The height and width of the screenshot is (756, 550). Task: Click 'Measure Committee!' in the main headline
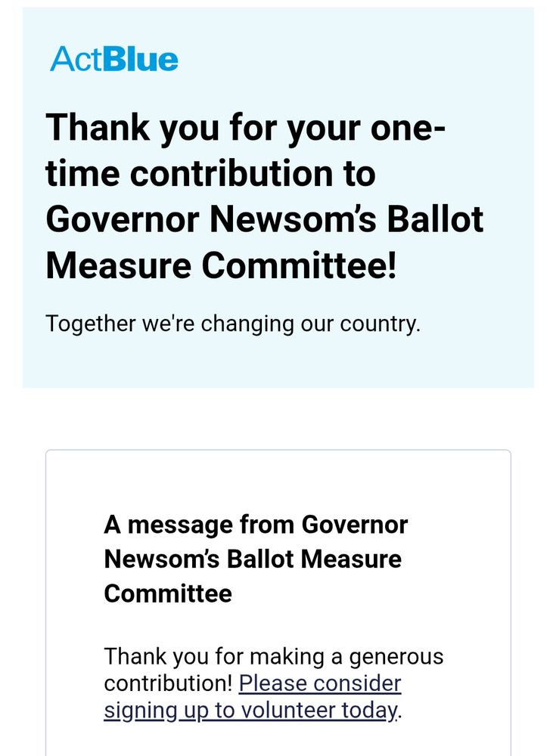pos(222,265)
